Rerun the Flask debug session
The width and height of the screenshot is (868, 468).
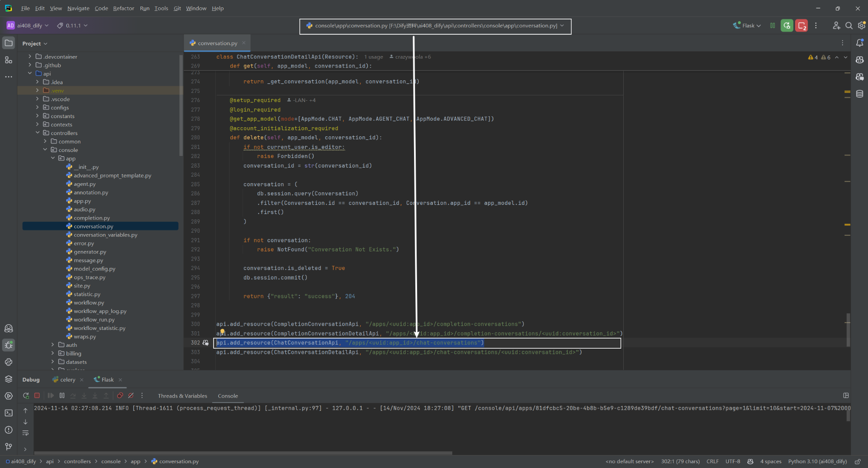click(x=26, y=395)
